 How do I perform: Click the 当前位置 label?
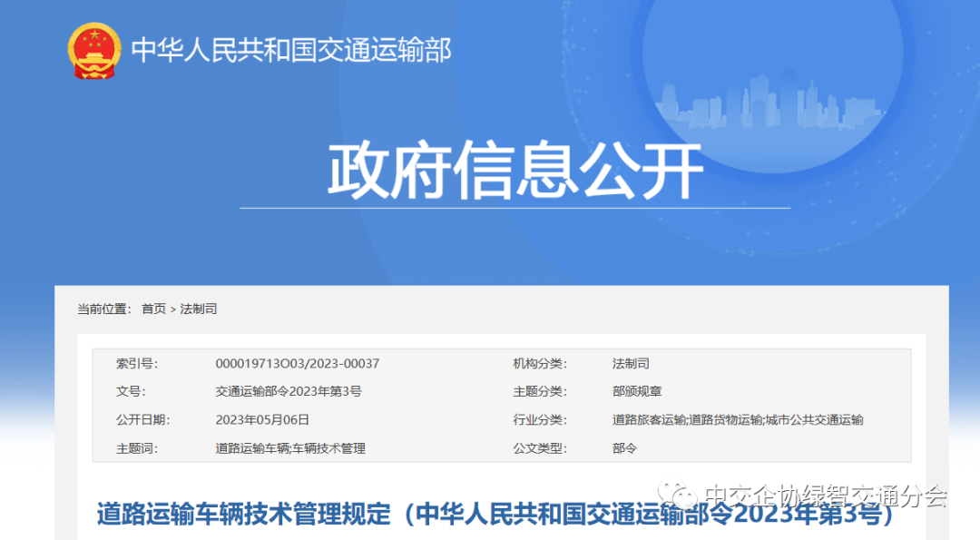coord(103,309)
